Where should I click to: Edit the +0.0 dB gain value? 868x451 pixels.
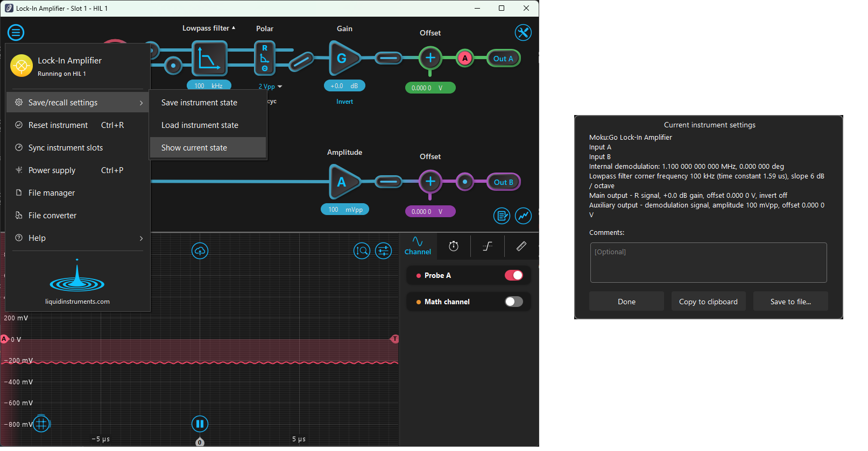click(344, 85)
